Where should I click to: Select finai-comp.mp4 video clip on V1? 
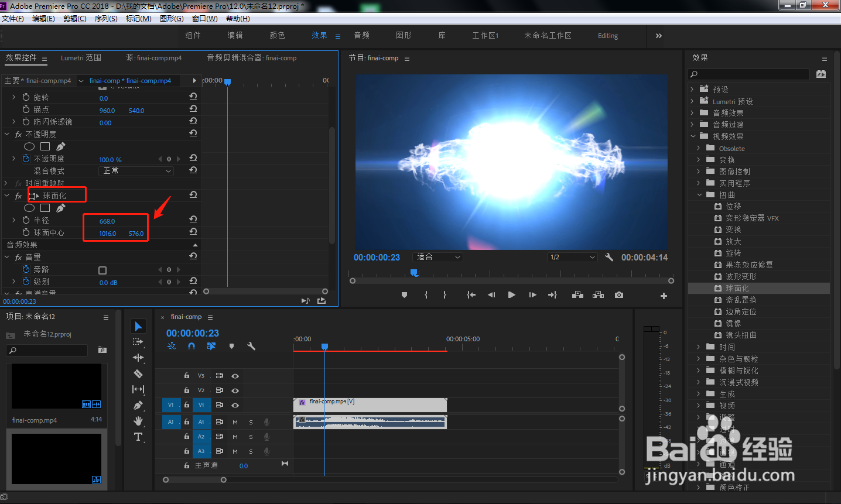click(x=370, y=405)
